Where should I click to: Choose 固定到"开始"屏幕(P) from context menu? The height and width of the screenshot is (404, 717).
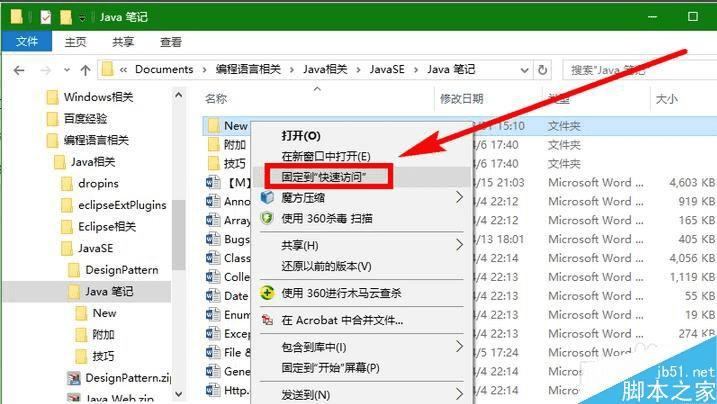coord(330,368)
